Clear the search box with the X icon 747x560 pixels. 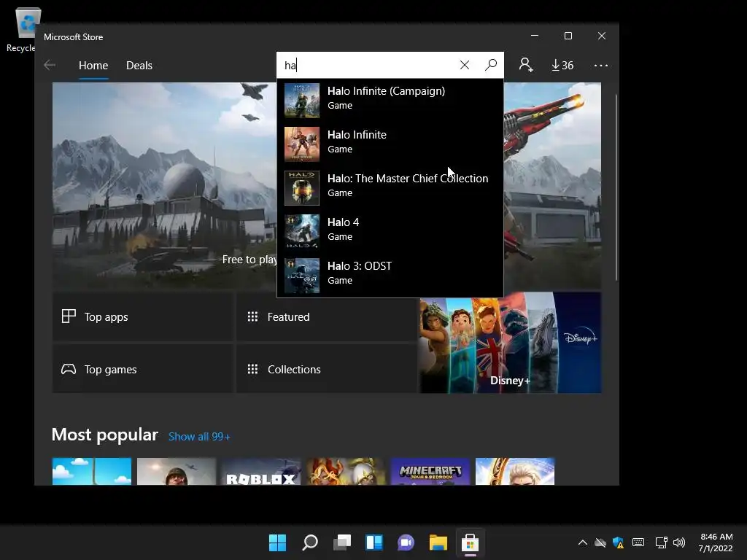click(465, 65)
